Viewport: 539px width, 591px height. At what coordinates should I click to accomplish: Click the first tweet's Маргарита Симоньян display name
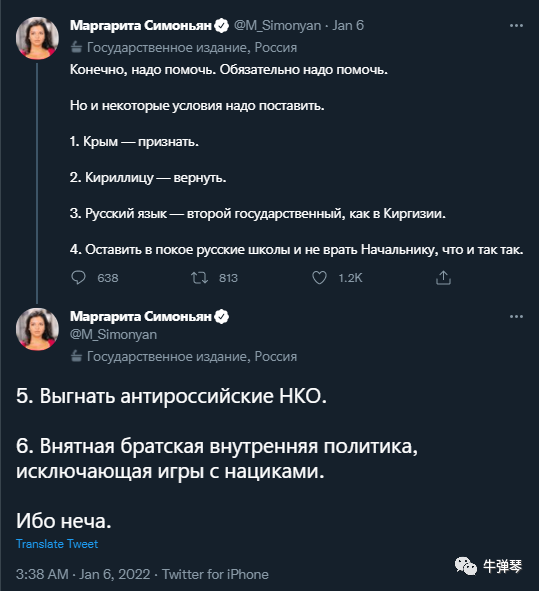141,26
